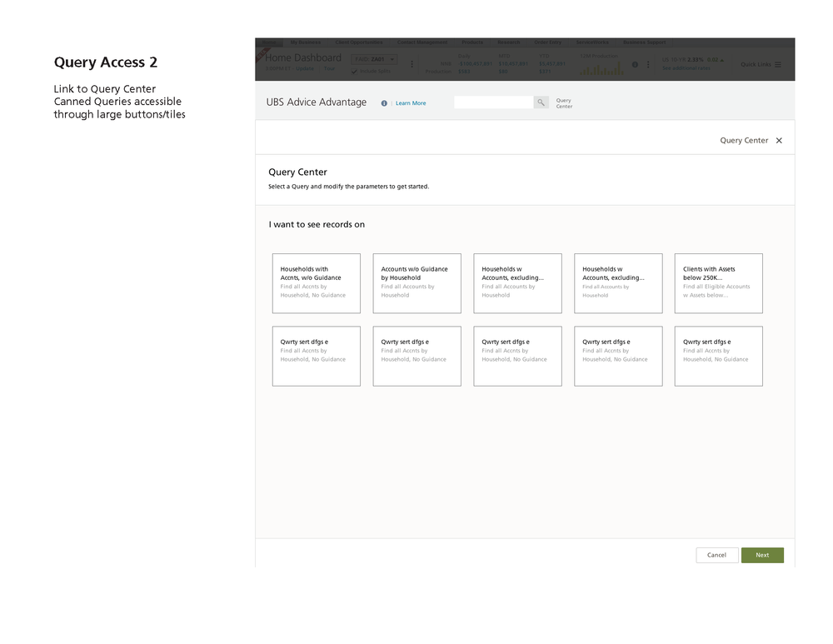Click the Daily NNB value -$100,457,891
This screenshot has width=833, height=644.
(x=476, y=64)
